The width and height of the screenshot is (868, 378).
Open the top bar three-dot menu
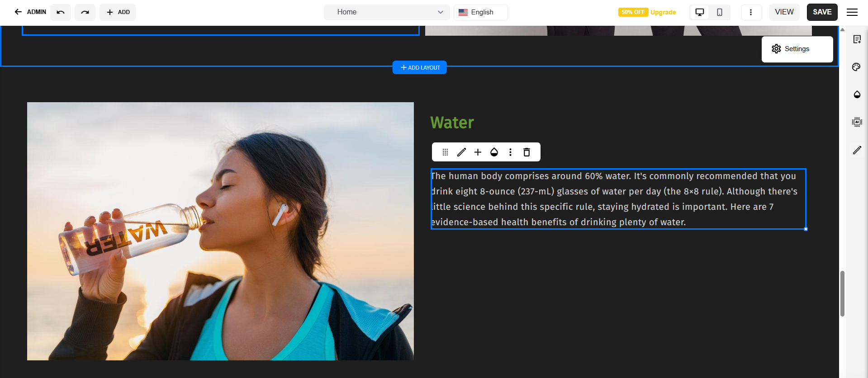[x=751, y=12]
